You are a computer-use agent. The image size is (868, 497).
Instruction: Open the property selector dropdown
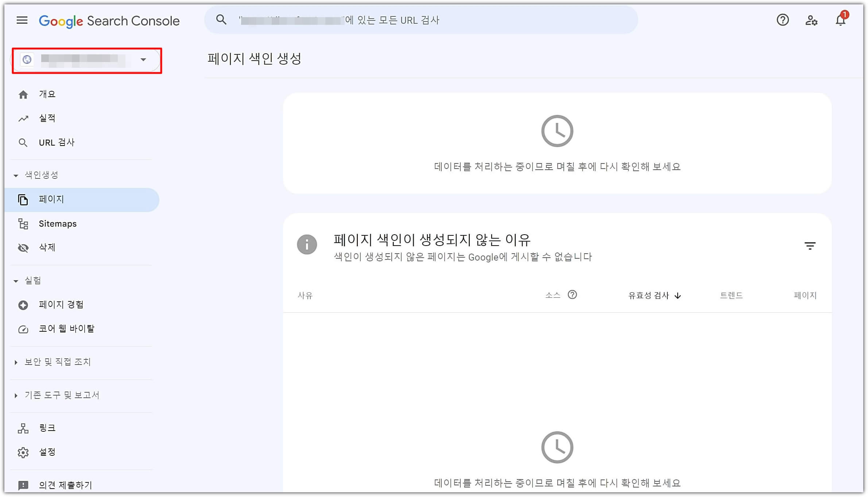click(87, 60)
